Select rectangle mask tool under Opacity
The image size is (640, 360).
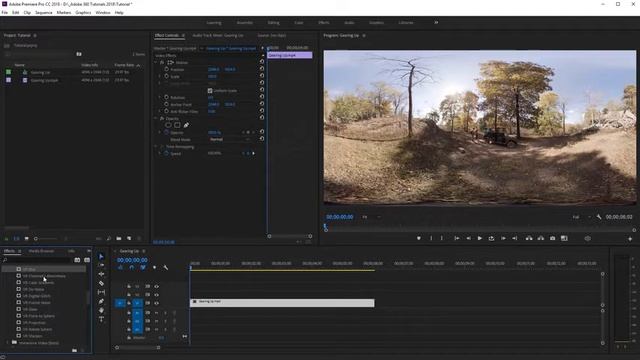(177, 125)
